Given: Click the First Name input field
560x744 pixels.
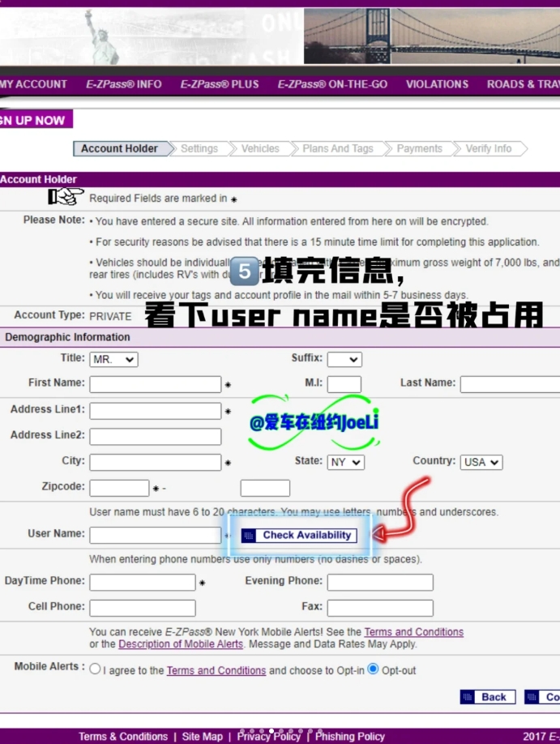Looking at the screenshot, I should [x=155, y=384].
